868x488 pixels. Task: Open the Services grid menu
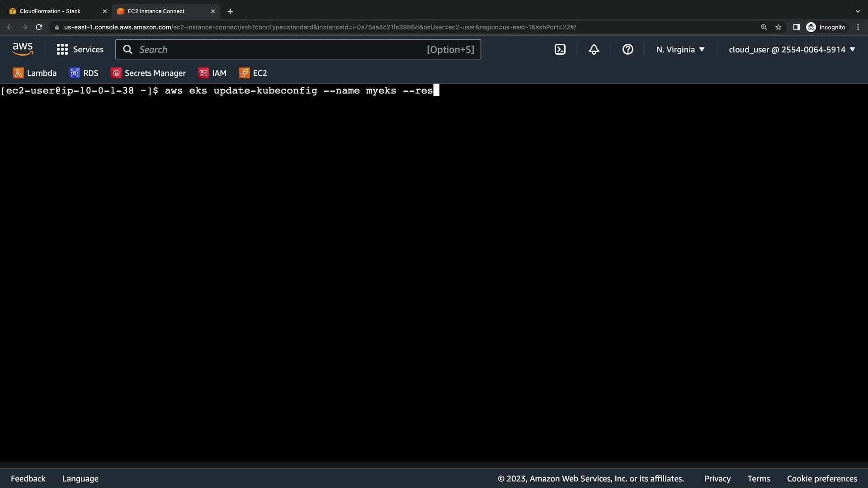point(80,50)
